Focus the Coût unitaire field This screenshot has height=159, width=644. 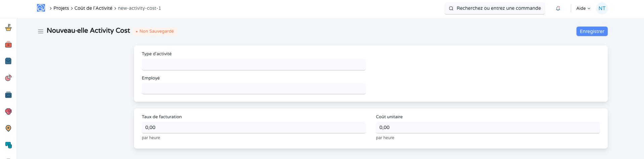coord(487,128)
